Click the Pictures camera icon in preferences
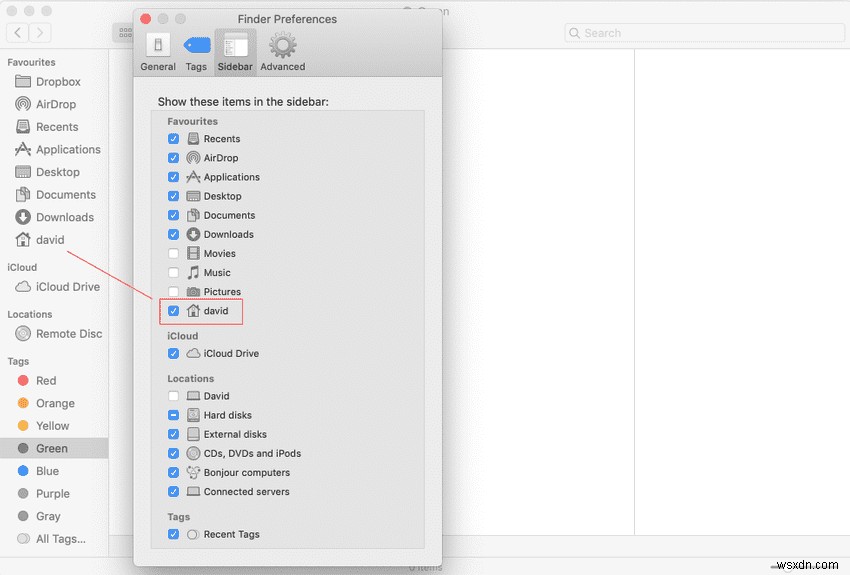The height and width of the screenshot is (575, 850). click(x=193, y=292)
